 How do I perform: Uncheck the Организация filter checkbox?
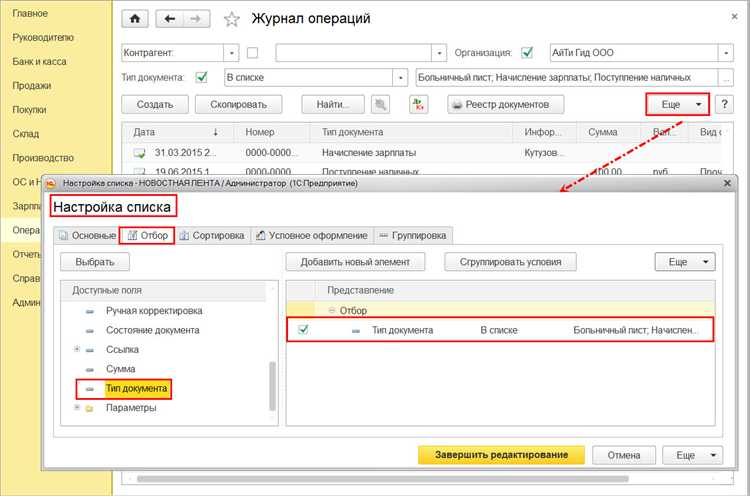527,52
